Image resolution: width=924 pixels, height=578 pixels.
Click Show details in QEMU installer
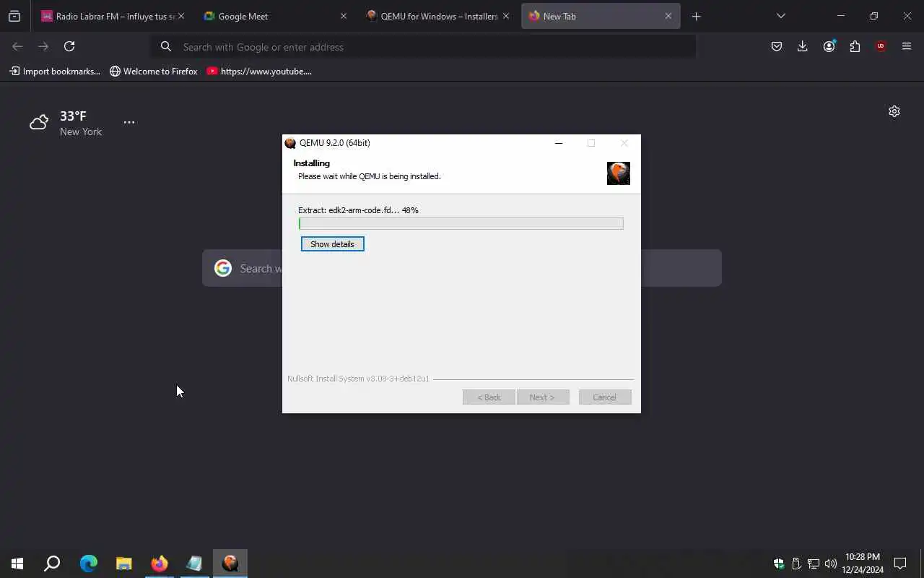[332, 244]
